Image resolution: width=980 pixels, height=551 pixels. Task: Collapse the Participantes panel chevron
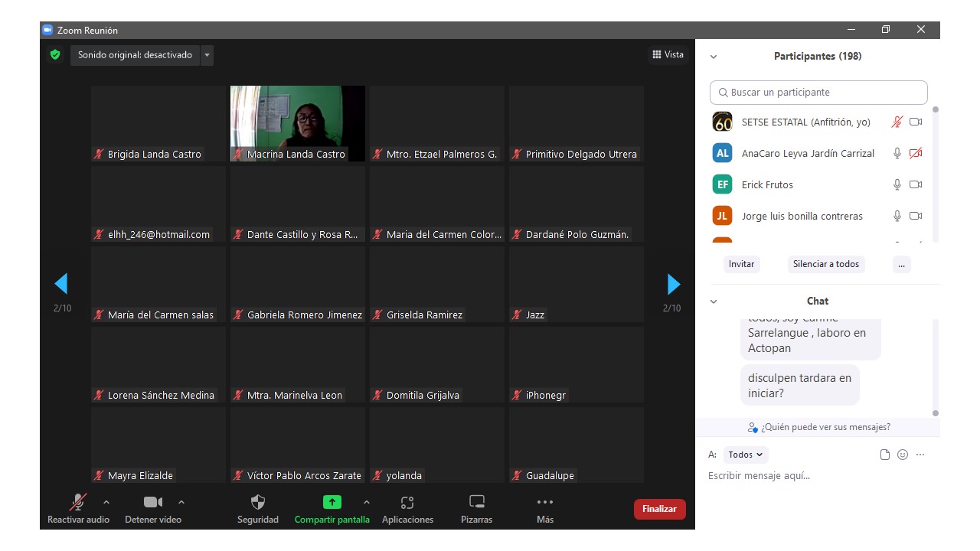714,57
